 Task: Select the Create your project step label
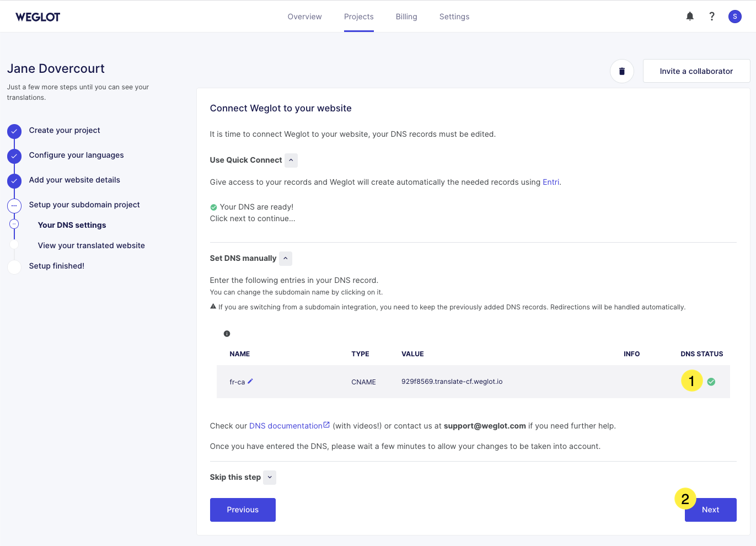pyautogui.click(x=65, y=130)
